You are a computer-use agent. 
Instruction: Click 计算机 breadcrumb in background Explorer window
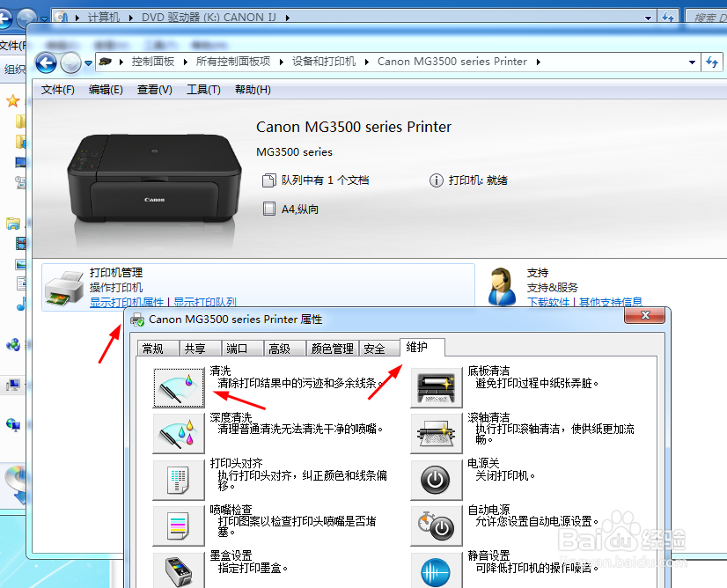pyautogui.click(x=103, y=18)
